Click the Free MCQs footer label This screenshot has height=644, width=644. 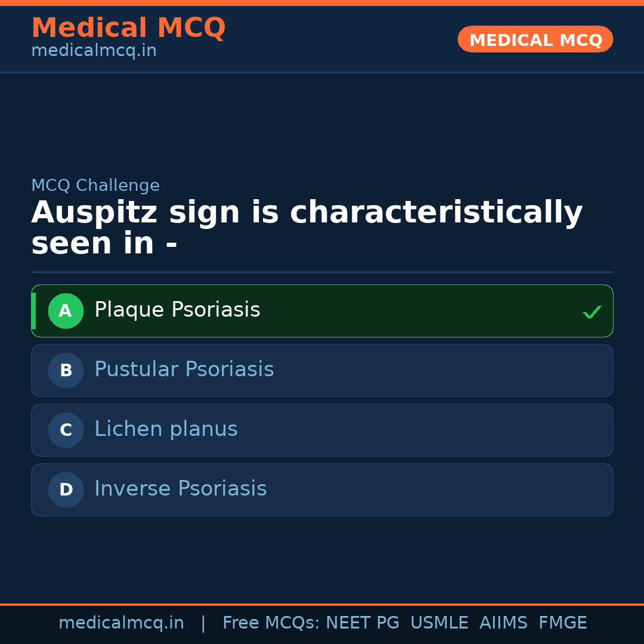(269, 623)
